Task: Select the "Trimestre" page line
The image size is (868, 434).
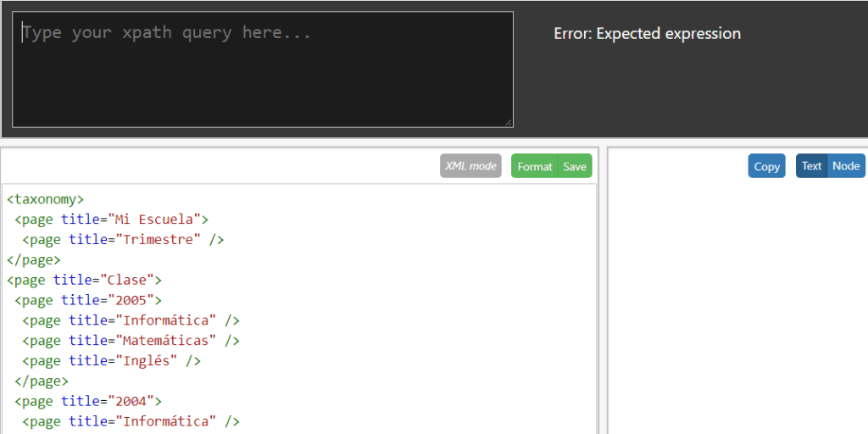Action: click(x=122, y=240)
